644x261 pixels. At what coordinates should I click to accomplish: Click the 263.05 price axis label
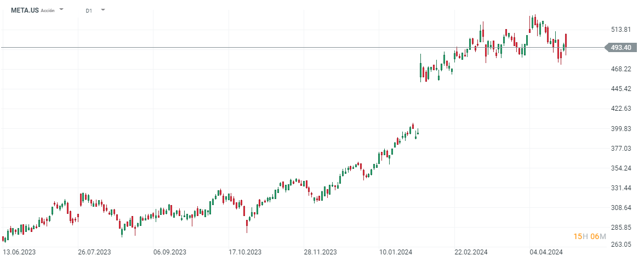(621, 245)
